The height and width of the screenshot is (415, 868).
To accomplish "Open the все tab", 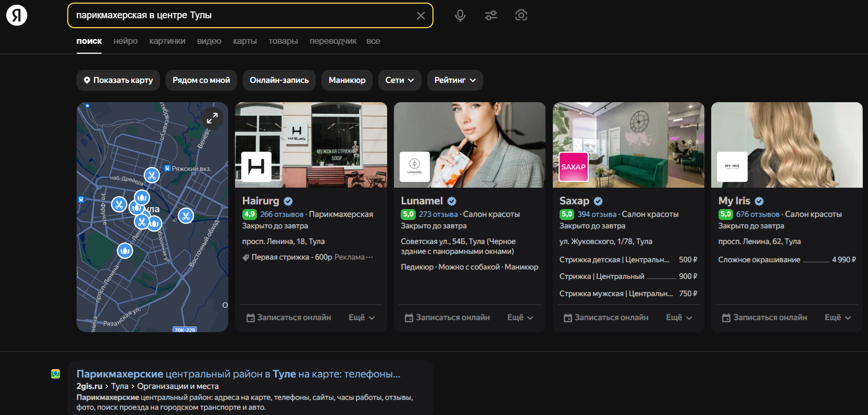I will [x=373, y=41].
